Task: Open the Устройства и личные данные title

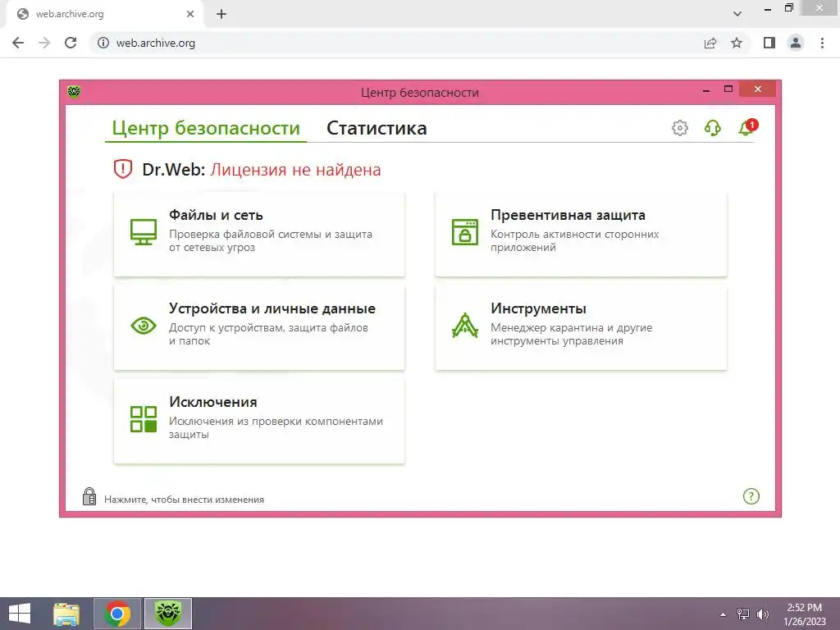Action: pyautogui.click(x=272, y=308)
